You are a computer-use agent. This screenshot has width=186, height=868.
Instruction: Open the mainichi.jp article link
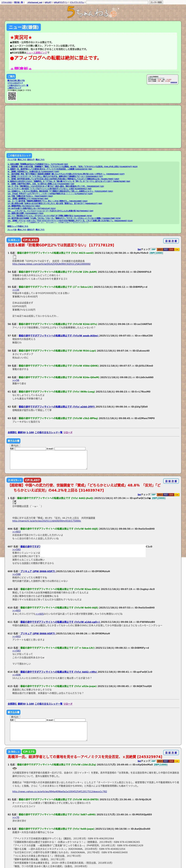pos(47,521)
